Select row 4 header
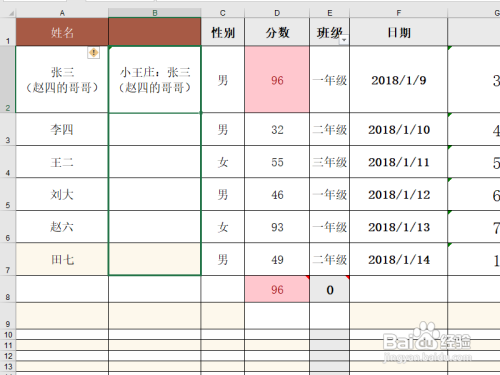This screenshot has height=375, width=500. click(x=8, y=162)
